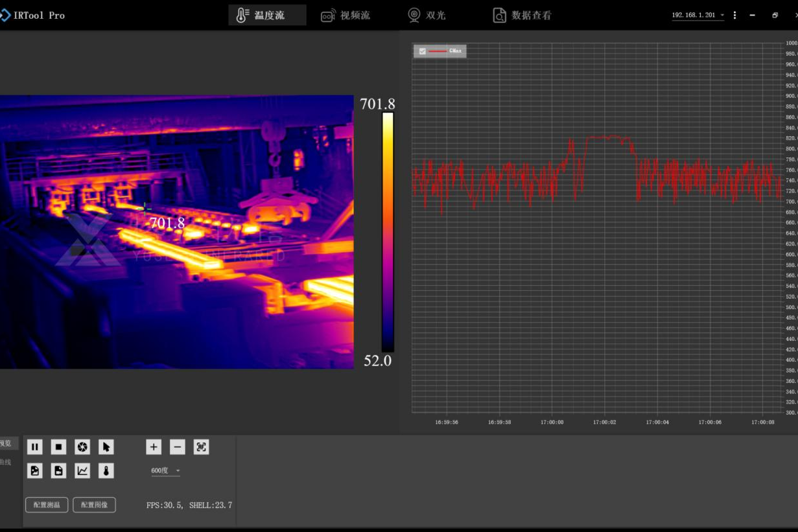Pause the live temperature stream
798x532 pixels.
[x=35, y=447]
